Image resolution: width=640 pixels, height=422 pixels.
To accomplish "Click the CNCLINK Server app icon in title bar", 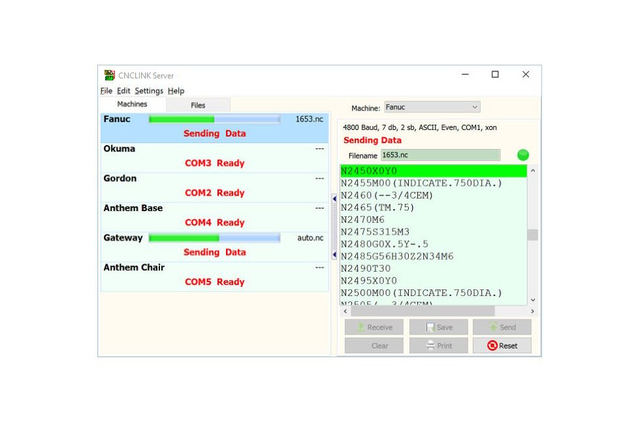I will point(109,75).
